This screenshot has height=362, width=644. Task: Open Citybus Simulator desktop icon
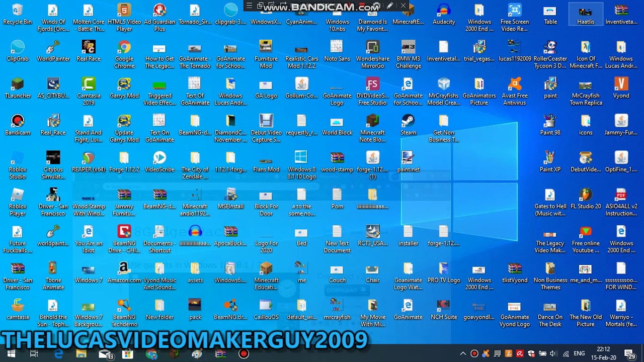(x=53, y=165)
